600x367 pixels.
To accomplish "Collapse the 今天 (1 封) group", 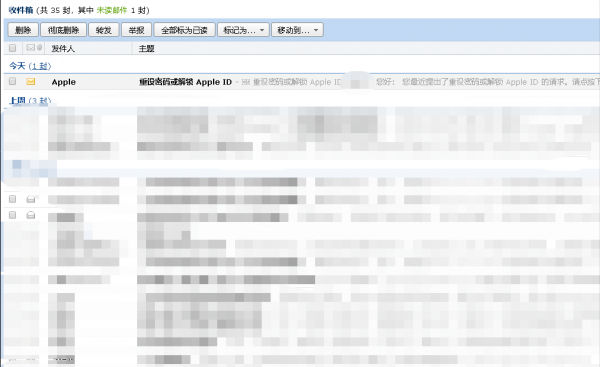I will (30, 66).
